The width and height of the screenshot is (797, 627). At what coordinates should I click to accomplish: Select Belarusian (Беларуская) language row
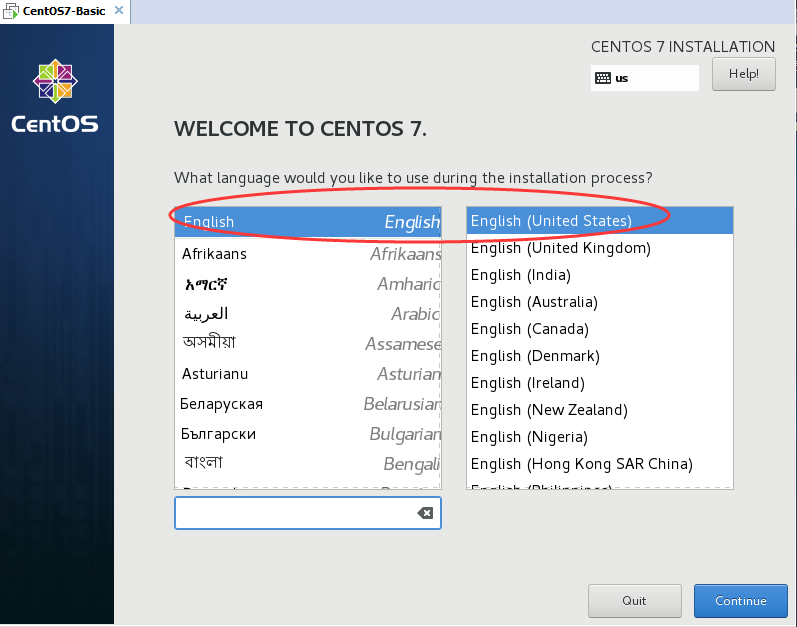click(x=308, y=403)
